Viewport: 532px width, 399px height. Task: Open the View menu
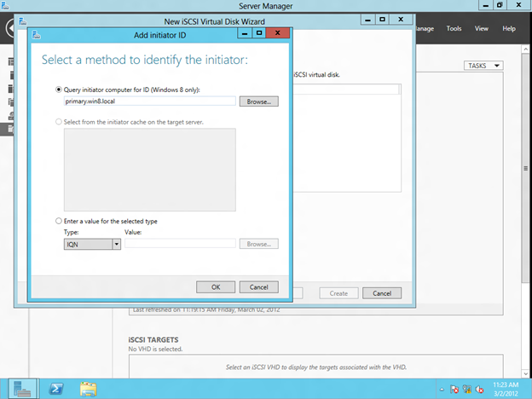pyautogui.click(x=482, y=28)
